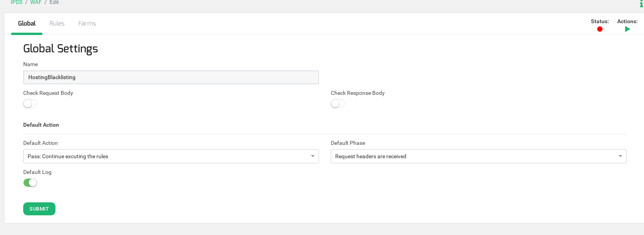Click the HostingBlacklisting name field
Image resolution: width=644 pixels, height=235 pixels.
tap(171, 77)
